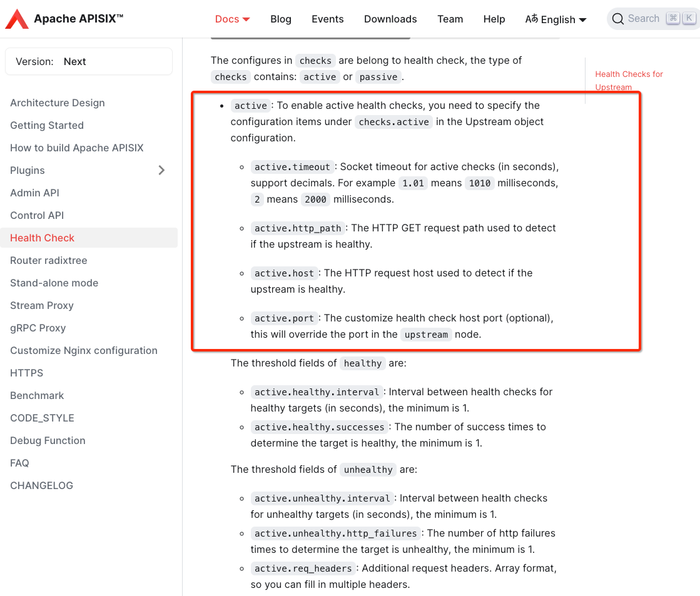This screenshot has width=700, height=596.
Task: Open the Version Next selector
Action: click(88, 62)
